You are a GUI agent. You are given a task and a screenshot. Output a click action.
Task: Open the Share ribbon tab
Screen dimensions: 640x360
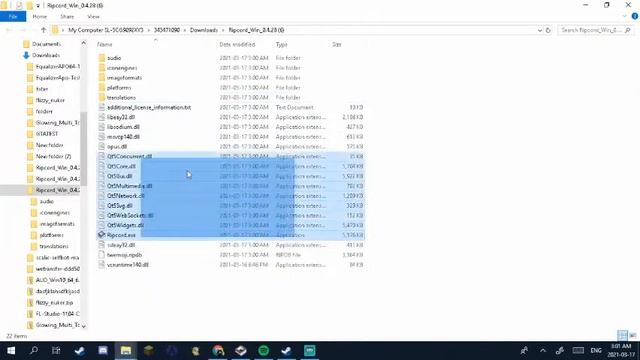tap(67, 17)
